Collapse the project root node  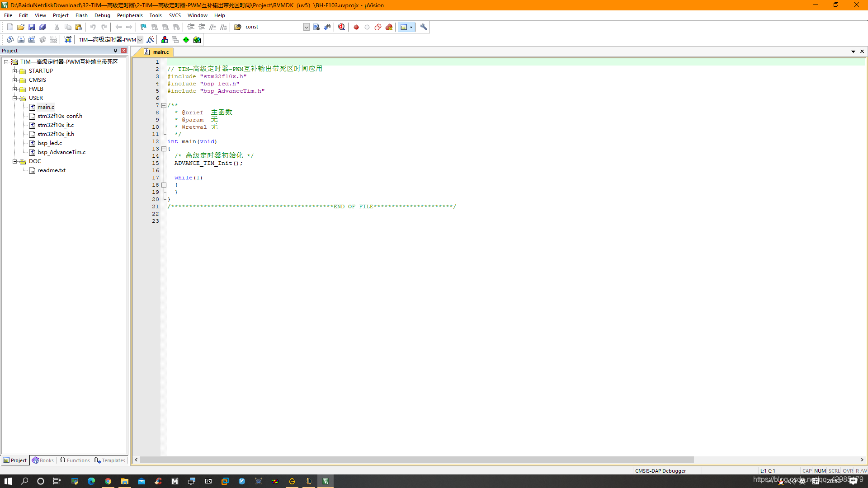pos(6,62)
